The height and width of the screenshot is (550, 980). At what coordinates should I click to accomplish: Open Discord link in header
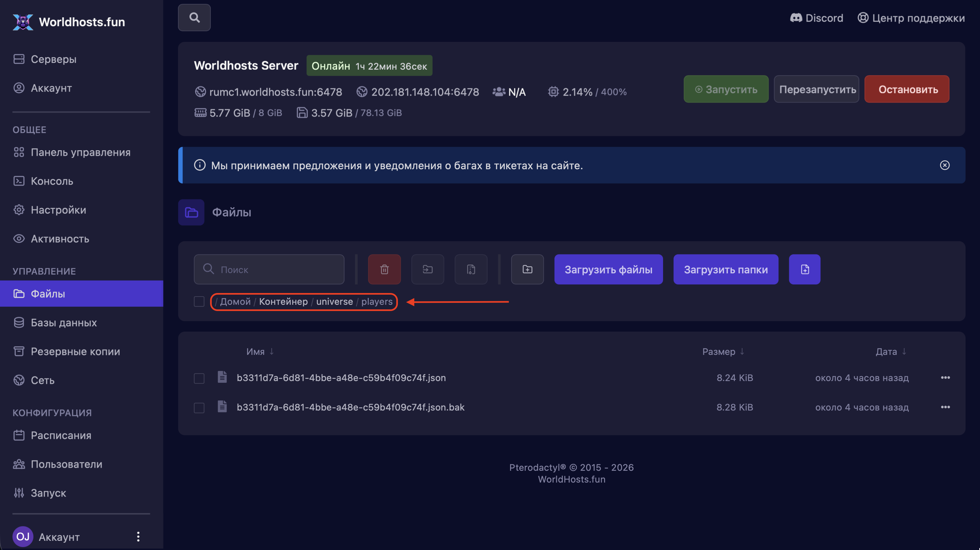tap(817, 18)
